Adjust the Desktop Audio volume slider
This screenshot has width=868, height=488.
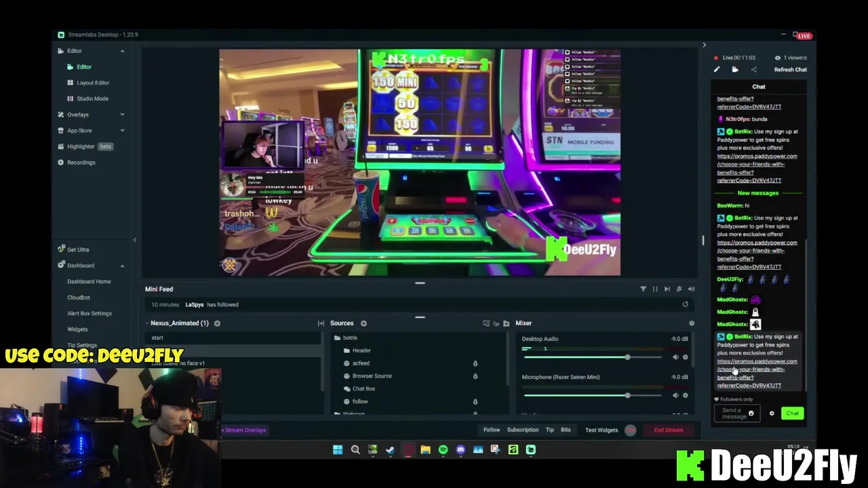[592, 357]
